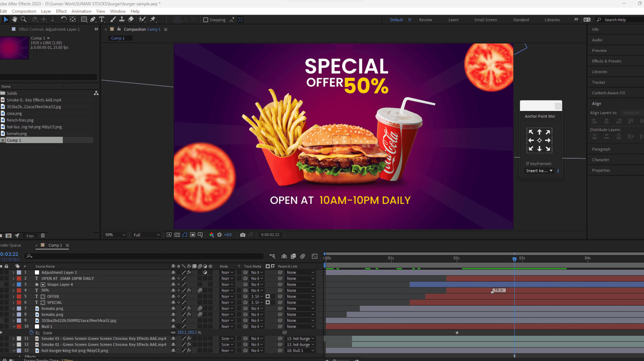Viewport: 644px width, 361px height.
Task: Click the Show Channel color icon
Action: click(211, 235)
